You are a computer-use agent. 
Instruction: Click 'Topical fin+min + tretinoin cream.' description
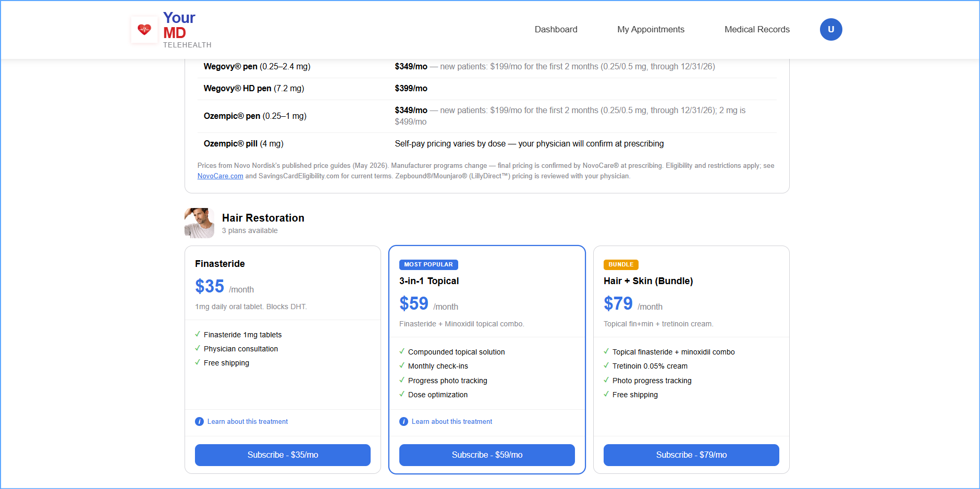[x=658, y=324]
